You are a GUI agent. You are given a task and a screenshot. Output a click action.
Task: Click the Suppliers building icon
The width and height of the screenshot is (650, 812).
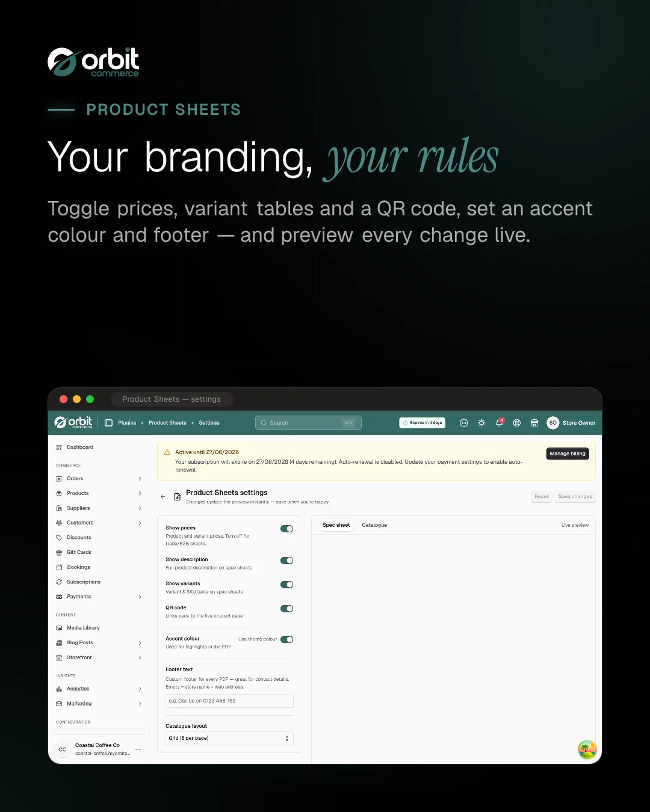[x=59, y=508]
